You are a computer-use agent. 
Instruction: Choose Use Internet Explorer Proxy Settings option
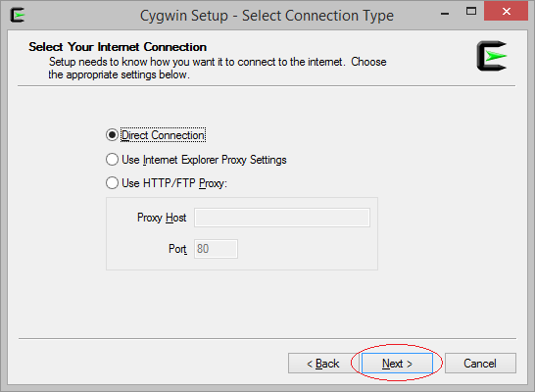[112, 160]
